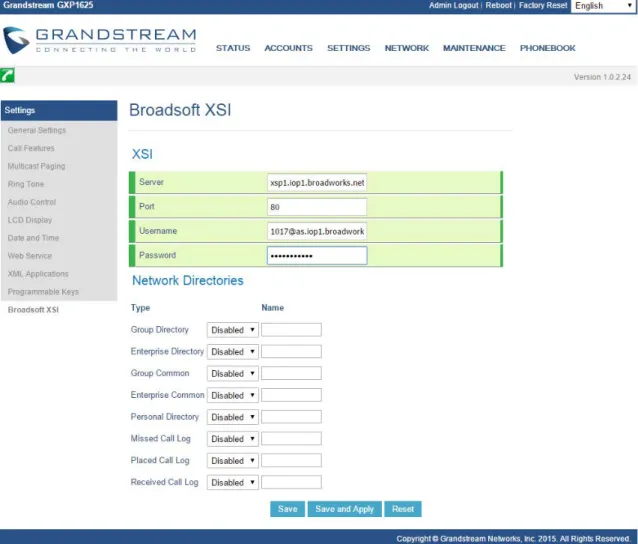Screen dimensions: 638x544
Task: Open Received Call Log type dropdown
Action: (x=232, y=482)
